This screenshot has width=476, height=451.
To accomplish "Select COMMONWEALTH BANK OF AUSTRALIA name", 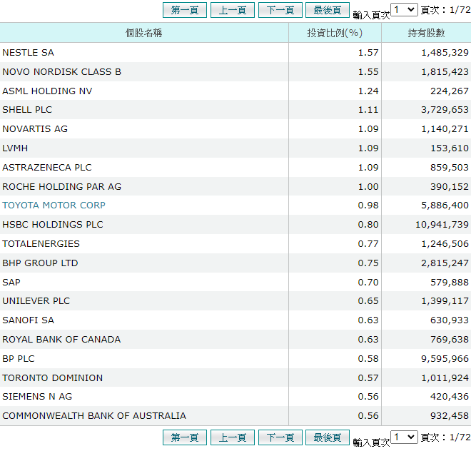I will coord(94,415).
